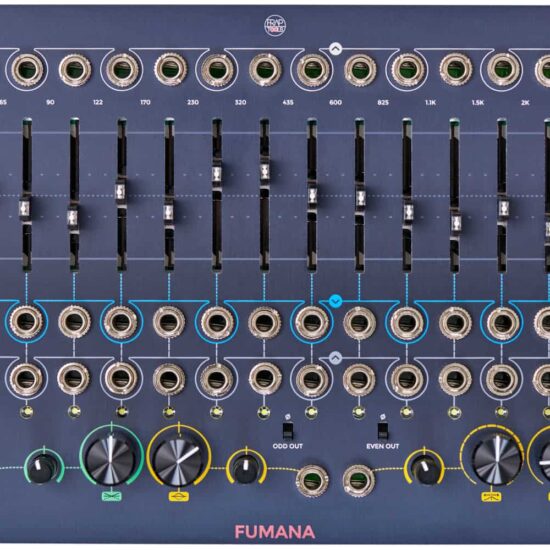Click the lowest-row jack of the 90 band

73,379
